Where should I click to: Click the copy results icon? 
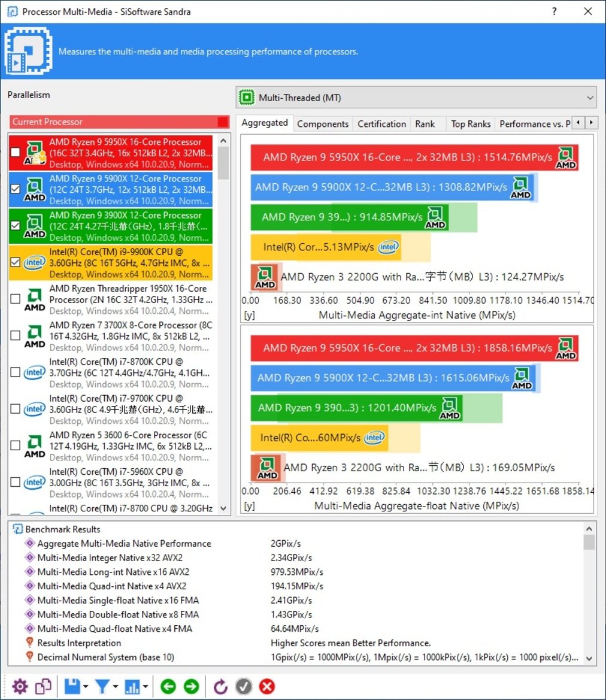pos(43,686)
